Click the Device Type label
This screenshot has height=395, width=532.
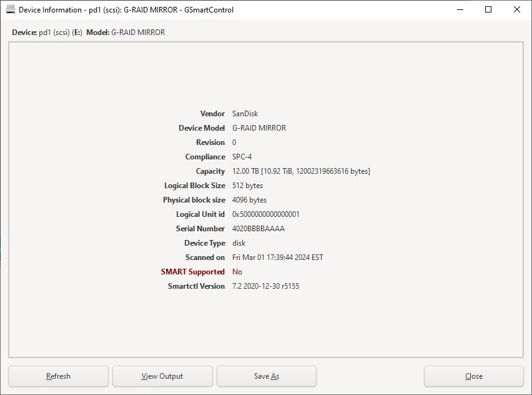click(205, 243)
